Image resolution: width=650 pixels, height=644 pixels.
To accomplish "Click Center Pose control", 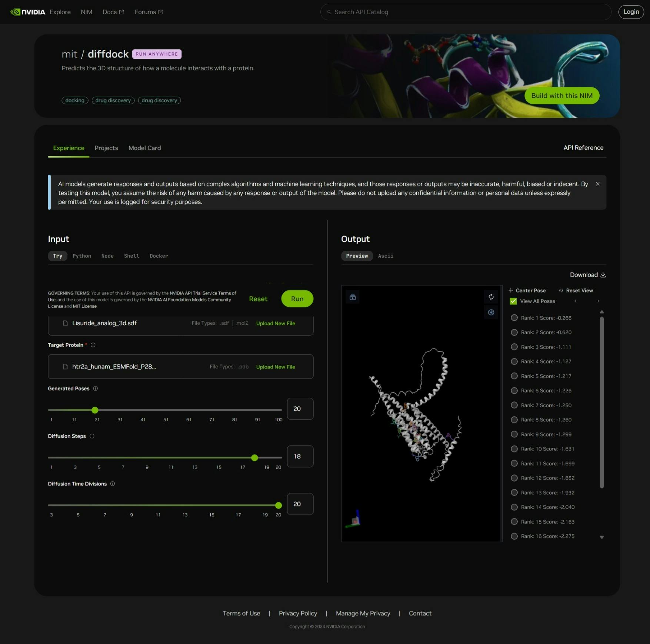I will pyautogui.click(x=527, y=291).
